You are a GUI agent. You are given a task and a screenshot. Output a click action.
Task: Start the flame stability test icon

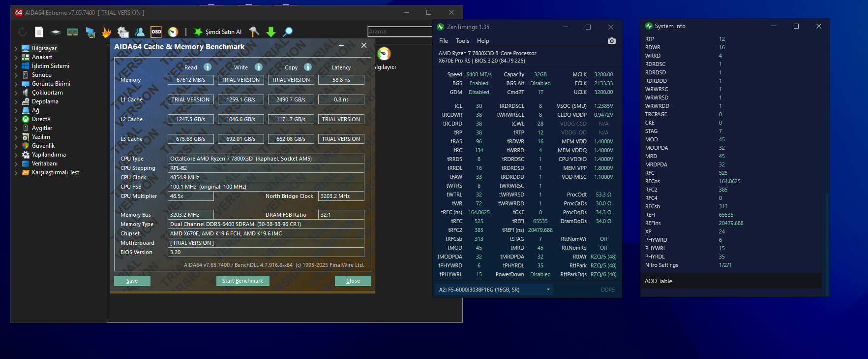(106, 32)
